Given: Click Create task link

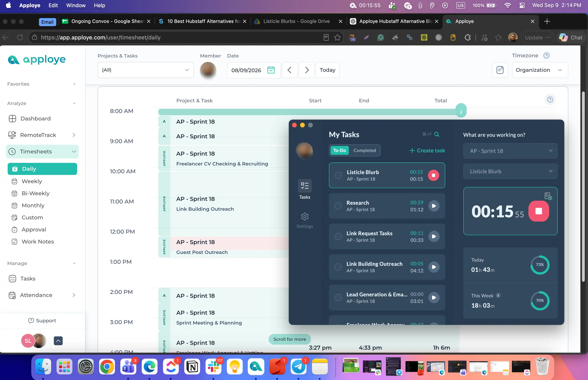Looking at the screenshot, I should tap(427, 151).
